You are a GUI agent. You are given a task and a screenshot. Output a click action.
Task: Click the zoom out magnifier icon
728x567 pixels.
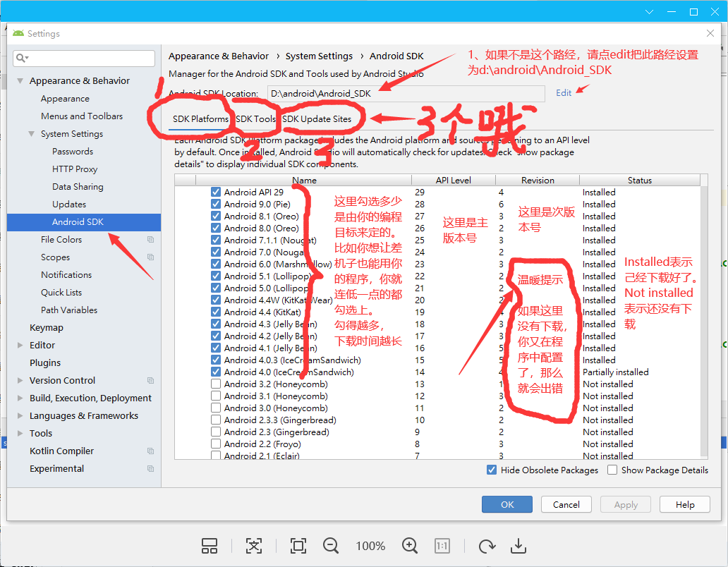[x=331, y=546]
